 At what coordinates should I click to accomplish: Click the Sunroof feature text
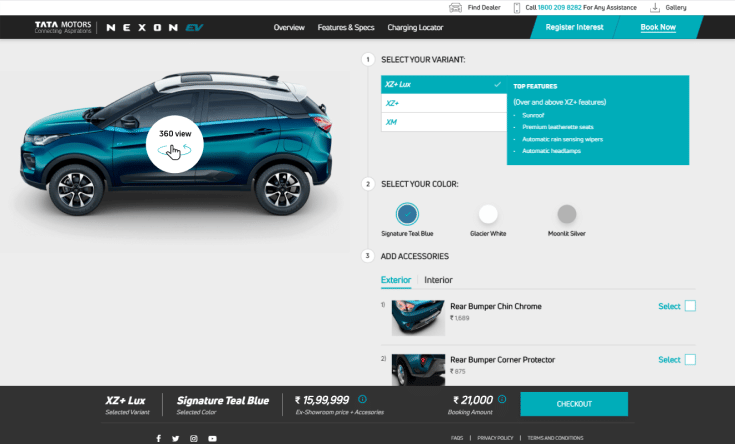click(533, 115)
